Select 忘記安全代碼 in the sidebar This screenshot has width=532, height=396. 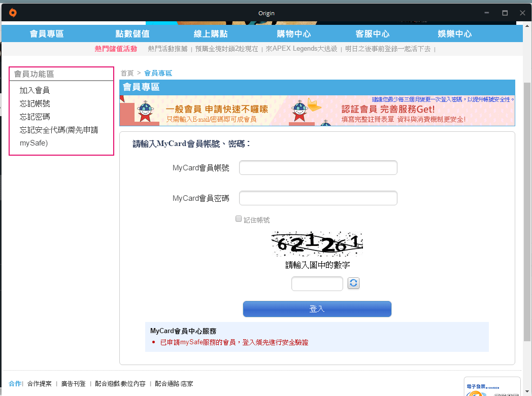coord(59,136)
